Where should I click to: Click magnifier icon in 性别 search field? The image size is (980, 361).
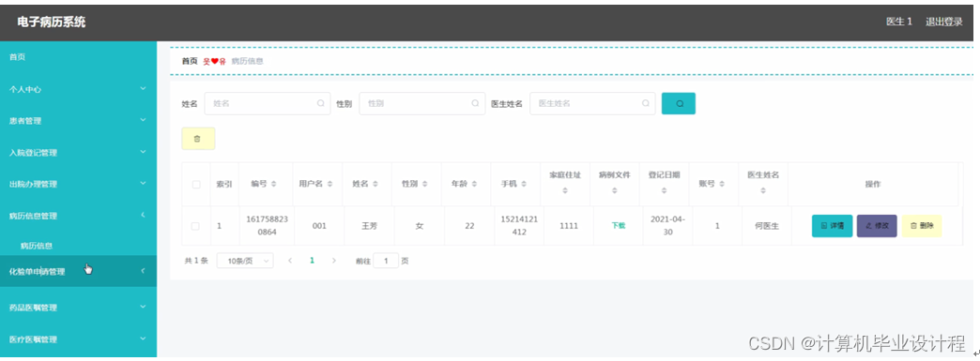coord(476,104)
